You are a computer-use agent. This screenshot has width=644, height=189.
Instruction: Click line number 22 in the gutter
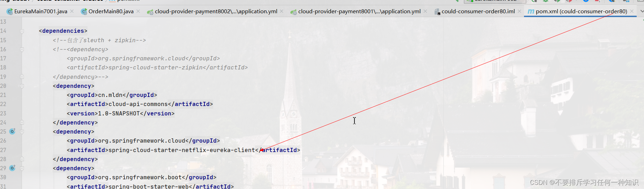point(3,104)
